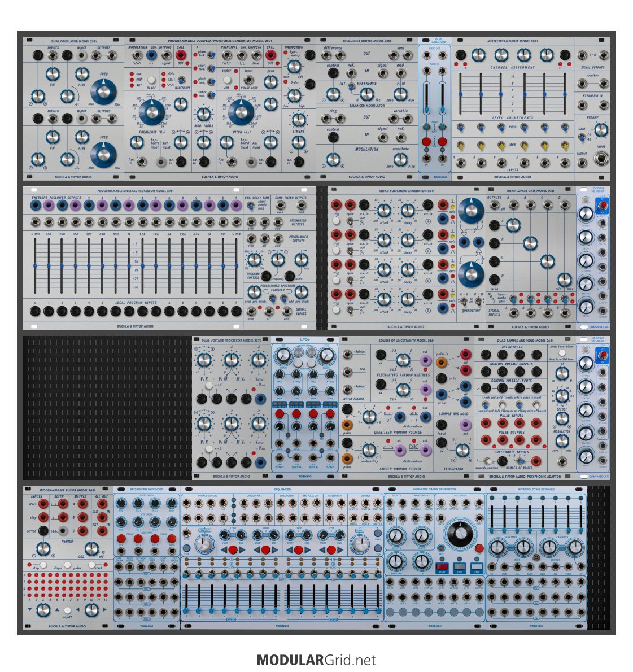Click the black period input jack on Pulser

(x=43, y=531)
